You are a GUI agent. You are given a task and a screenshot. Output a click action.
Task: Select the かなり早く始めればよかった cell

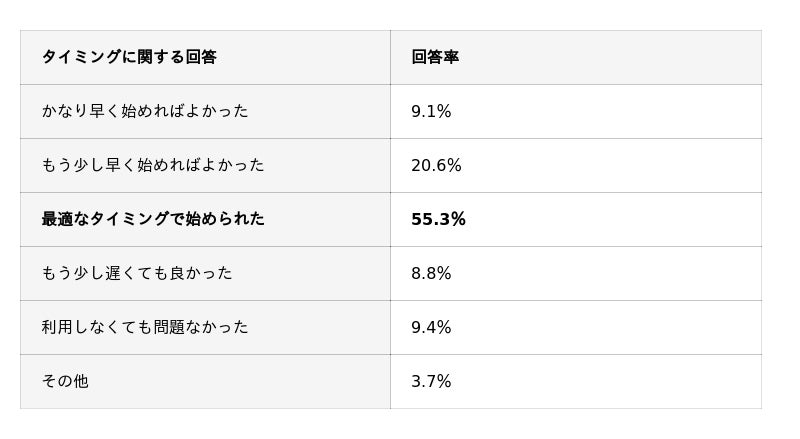(x=145, y=111)
